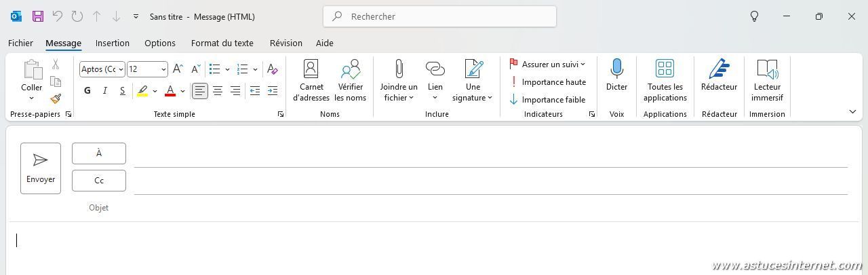This screenshot has width=868, height=275.
Task: Clear all text formatting icon
Action: [x=272, y=69]
